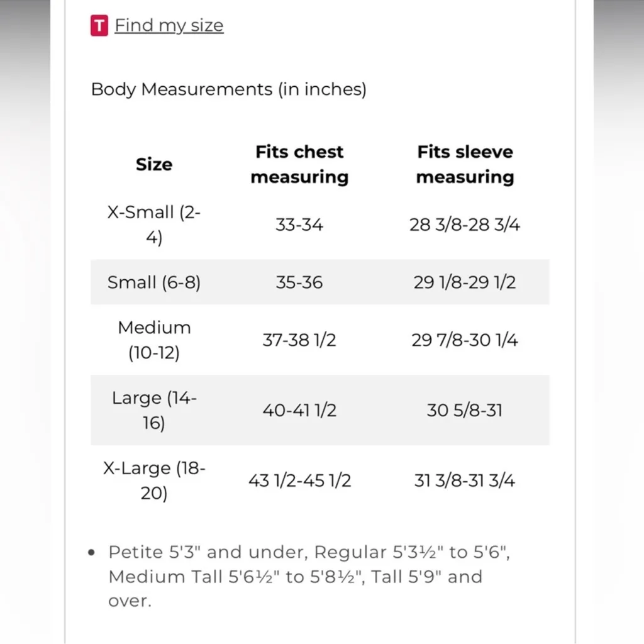Click the 40-41 1/2 chest measurement cell
Screen dimensions: 644x644
(x=299, y=411)
